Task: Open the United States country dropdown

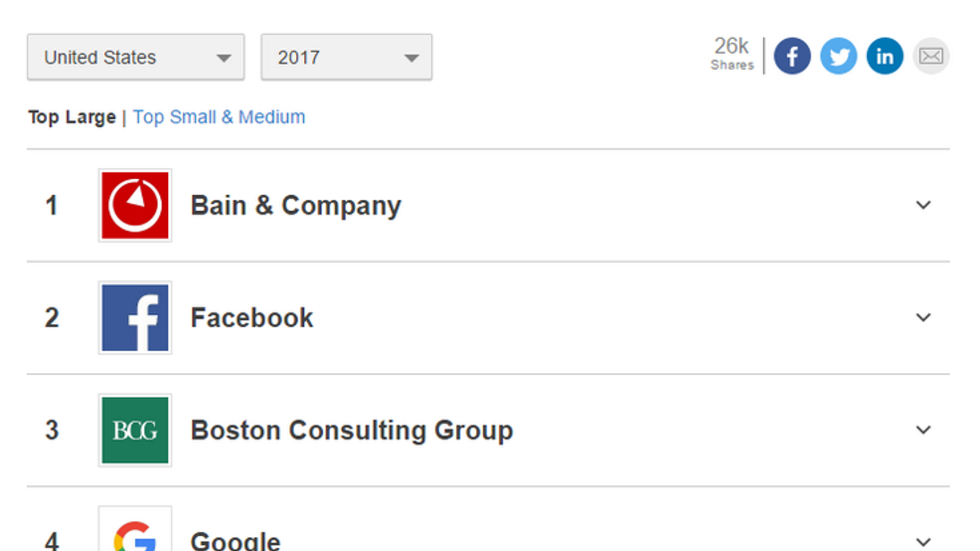Action: point(135,57)
